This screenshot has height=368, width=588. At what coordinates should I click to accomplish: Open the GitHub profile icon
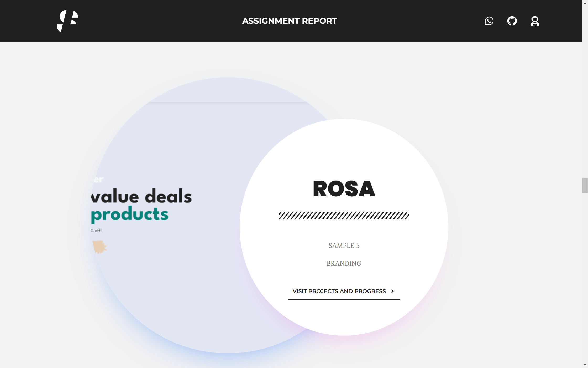(512, 21)
